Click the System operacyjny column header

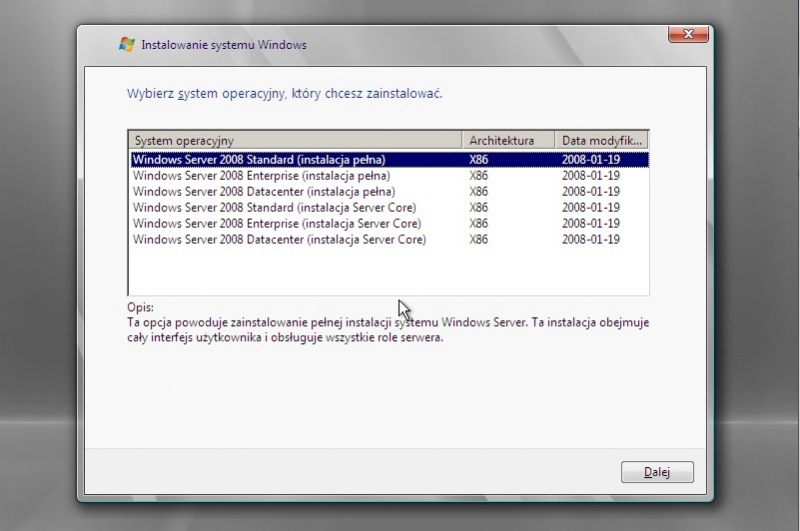295,141
